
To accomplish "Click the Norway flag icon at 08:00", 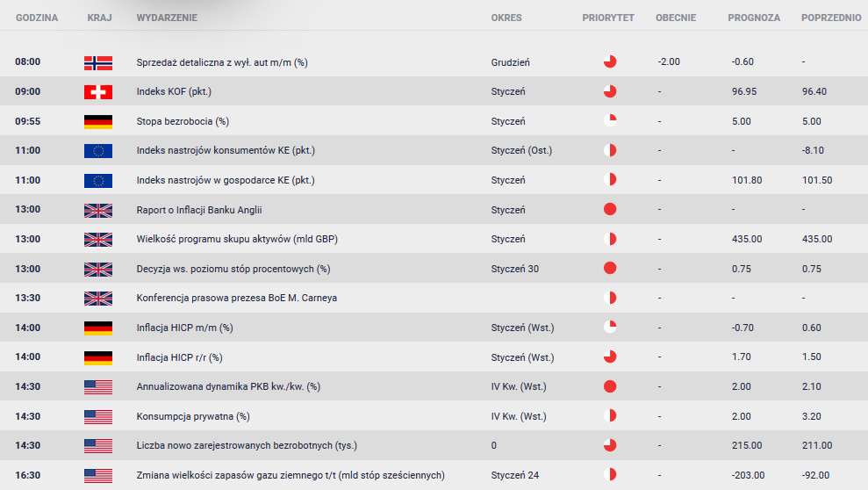I will tap(98, 62).
